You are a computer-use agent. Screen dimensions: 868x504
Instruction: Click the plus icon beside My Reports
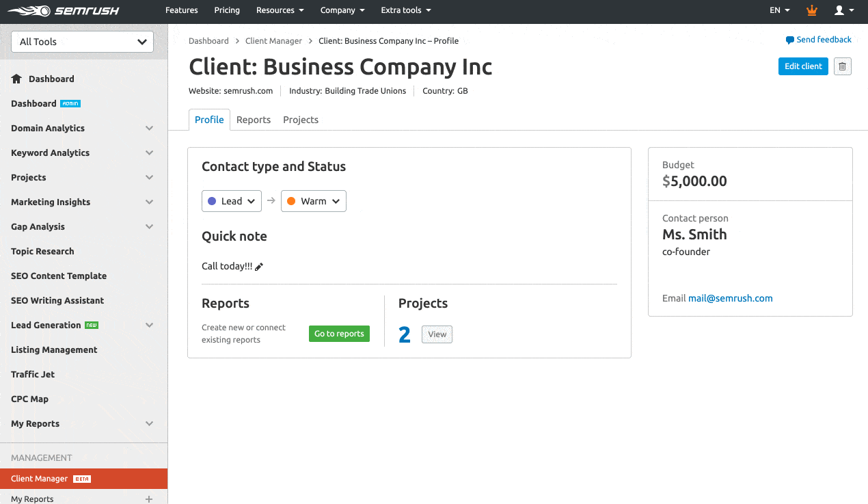tap(149, 499)
